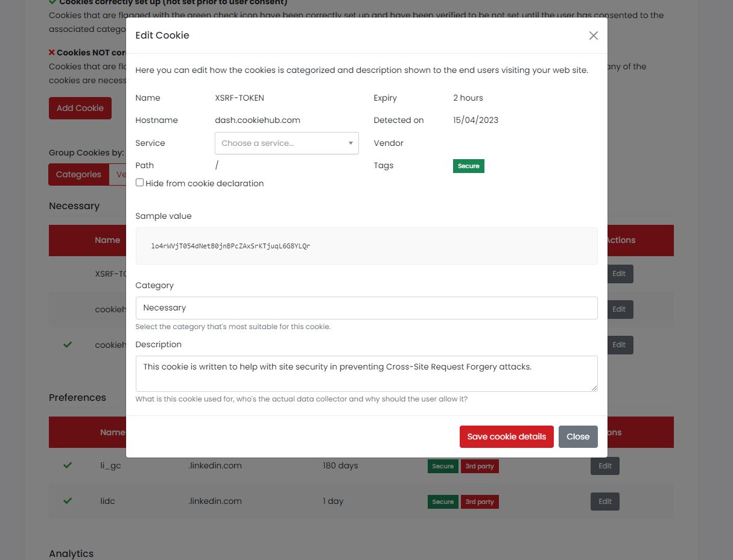Click Edit button for XSRF-TOKEN row
The image size is (733, 560).
(x=619, y=274)
